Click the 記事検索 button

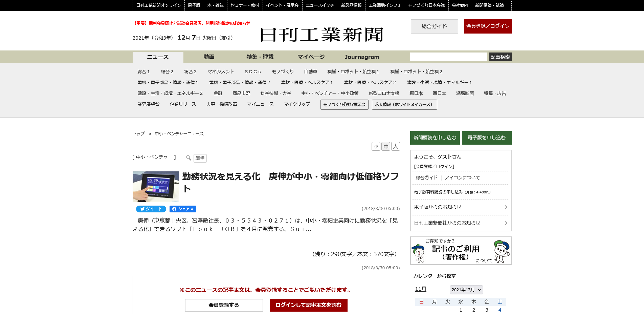click(500, 57)
